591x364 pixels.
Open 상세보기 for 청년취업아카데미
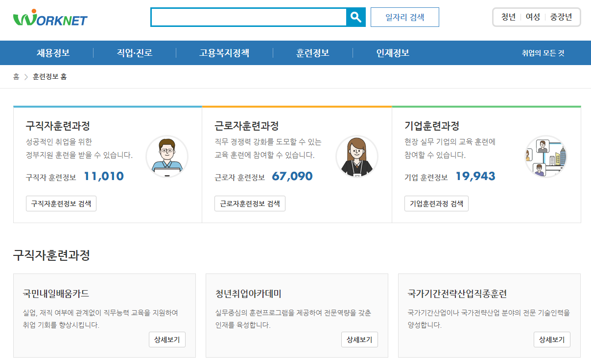[361, 340]
